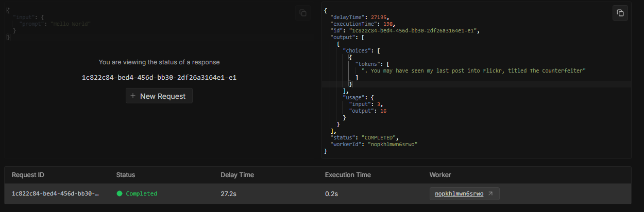Click the "choices": [ line
Screen dimensions: 644x212
[362, 50]
